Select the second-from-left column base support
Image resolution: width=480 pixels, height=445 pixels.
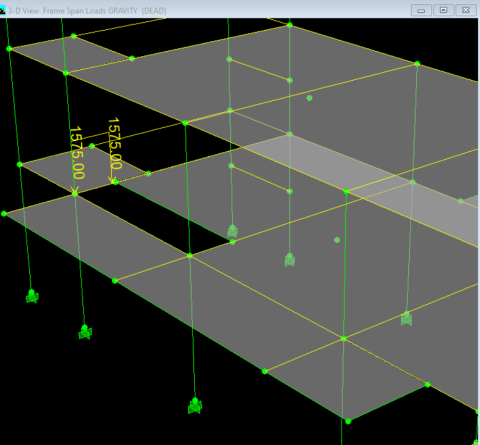85,332
